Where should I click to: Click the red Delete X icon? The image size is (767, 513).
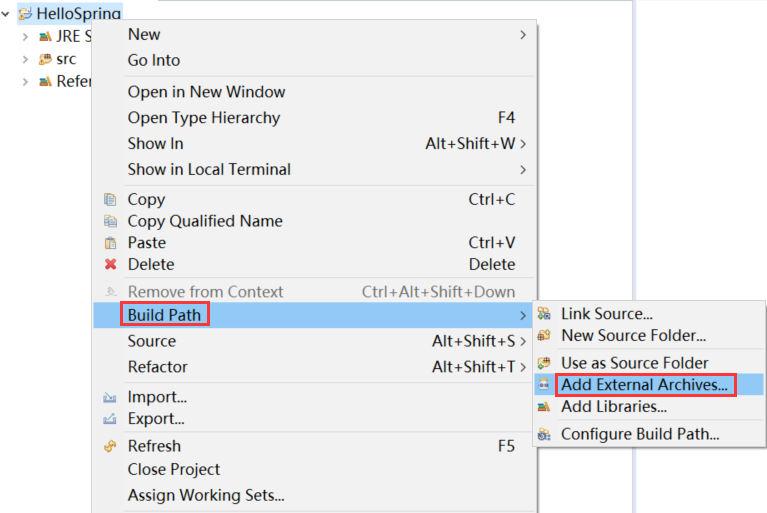click(x=111, y=264)
